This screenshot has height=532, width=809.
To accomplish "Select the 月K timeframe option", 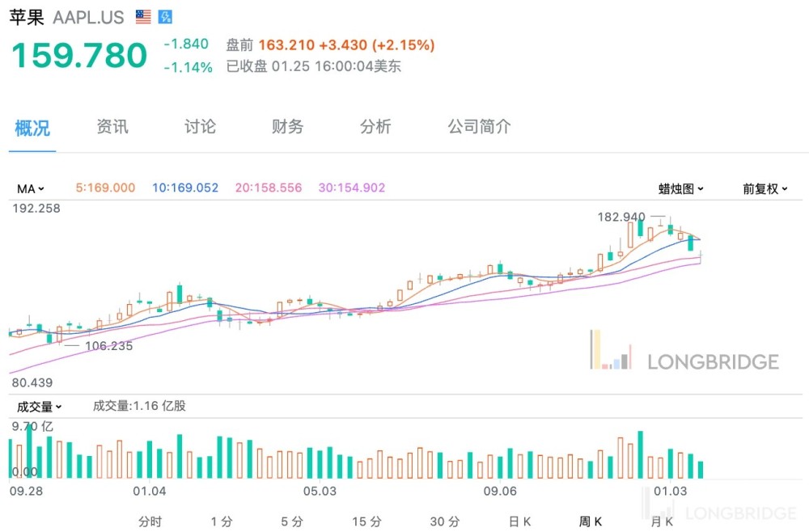I will (663, 521).
